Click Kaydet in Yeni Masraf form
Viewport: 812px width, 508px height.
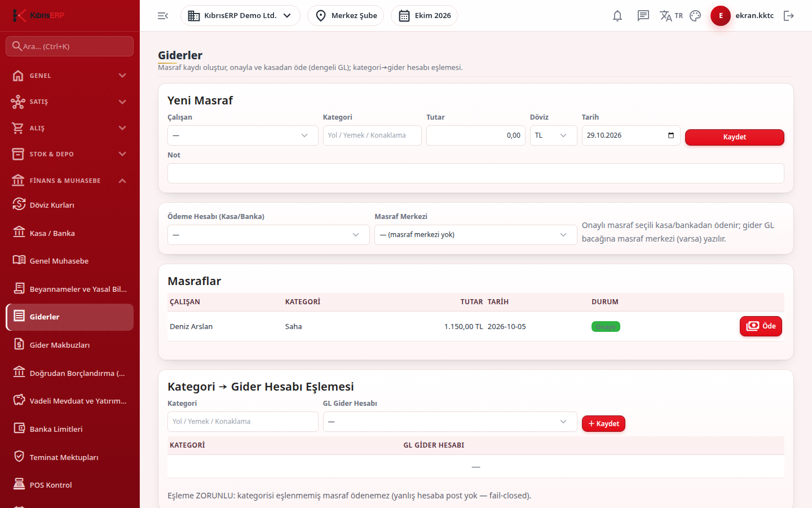click(x=734, y=137)
